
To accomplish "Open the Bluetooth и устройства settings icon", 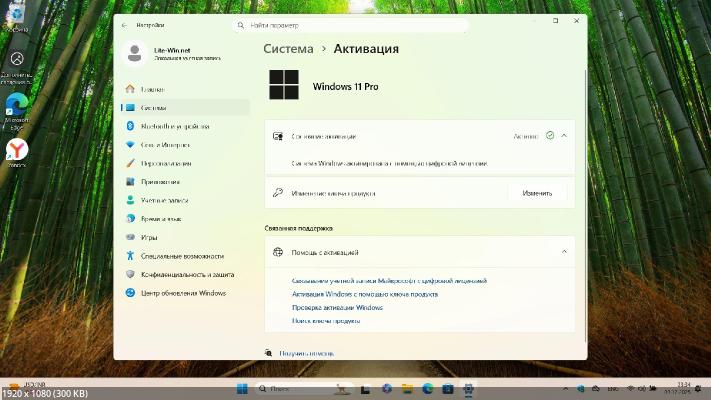I will [x=130, y=126].
